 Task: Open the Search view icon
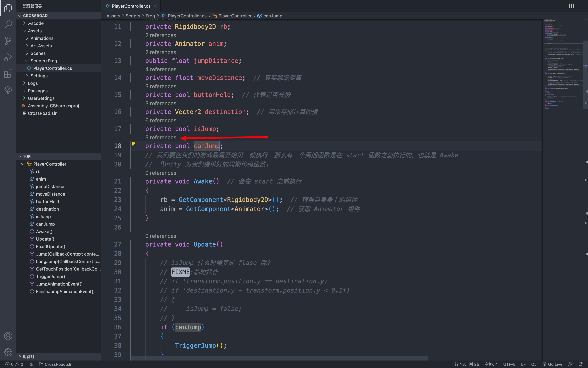point(8,24)
